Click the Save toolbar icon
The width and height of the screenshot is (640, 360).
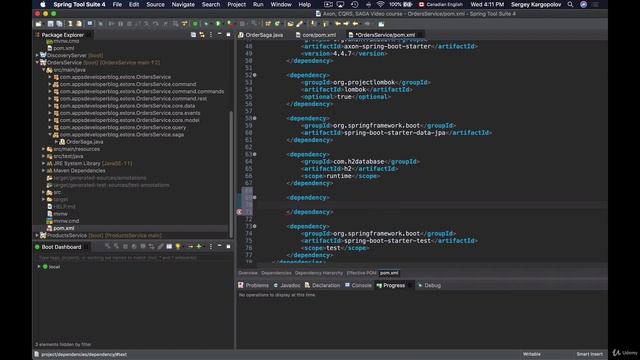pyautogui.click(x=51, y=24)
